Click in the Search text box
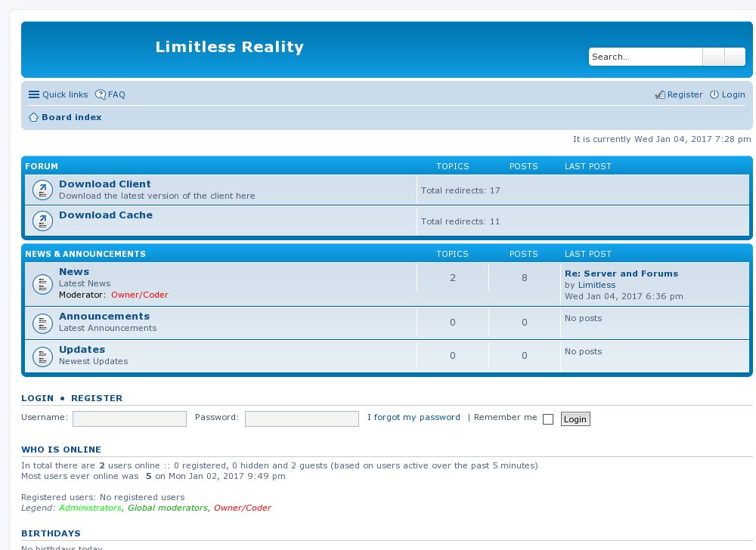This screenshot has width=756, height=550. click(645, 57)
